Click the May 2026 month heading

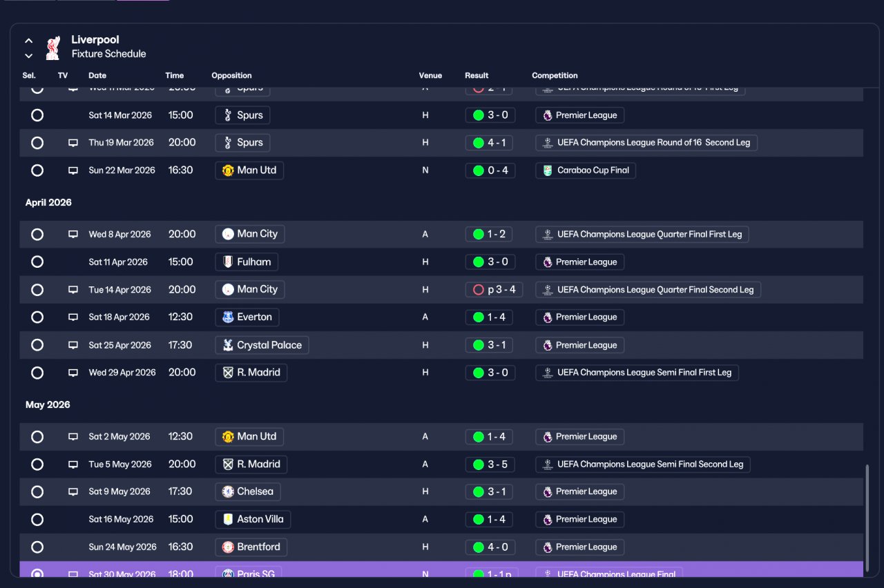click(x=48, y=405)
